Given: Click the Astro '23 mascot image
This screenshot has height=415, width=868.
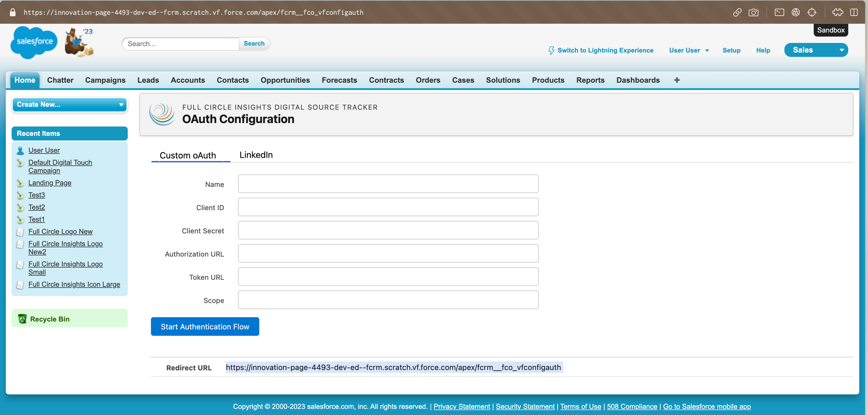Looking at the screenshot, I should [x=79, y=42].
